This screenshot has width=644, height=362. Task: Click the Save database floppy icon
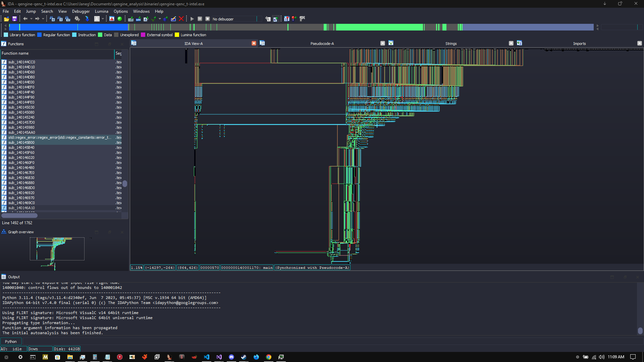(14, 19)
